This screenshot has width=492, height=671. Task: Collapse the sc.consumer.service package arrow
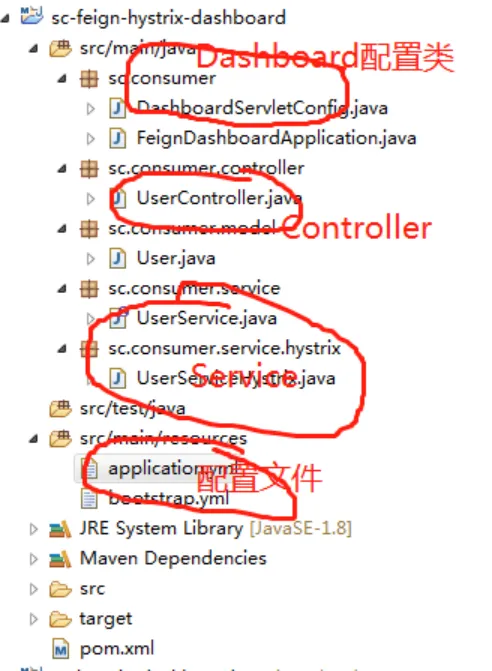62,289
